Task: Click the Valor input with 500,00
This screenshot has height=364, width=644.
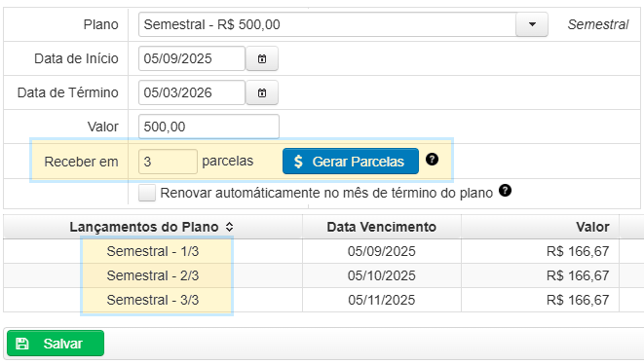Action: click(x=208, y=127)
